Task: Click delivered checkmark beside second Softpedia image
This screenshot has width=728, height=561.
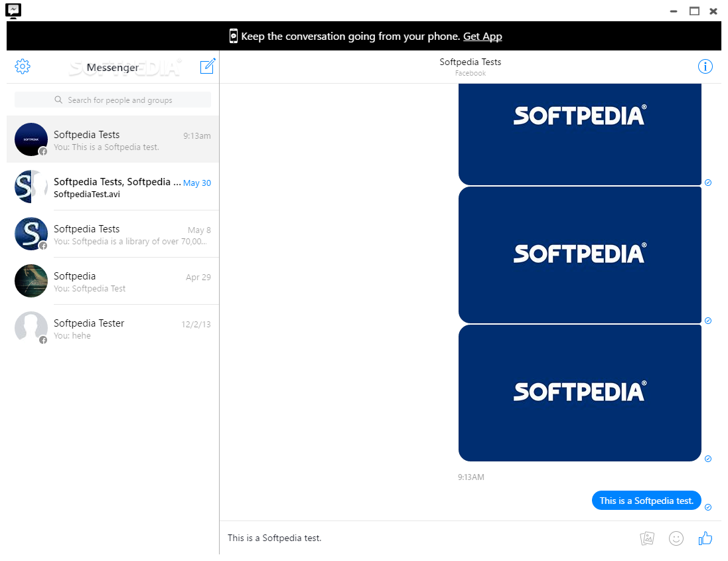Action: [x=708, y=321]
